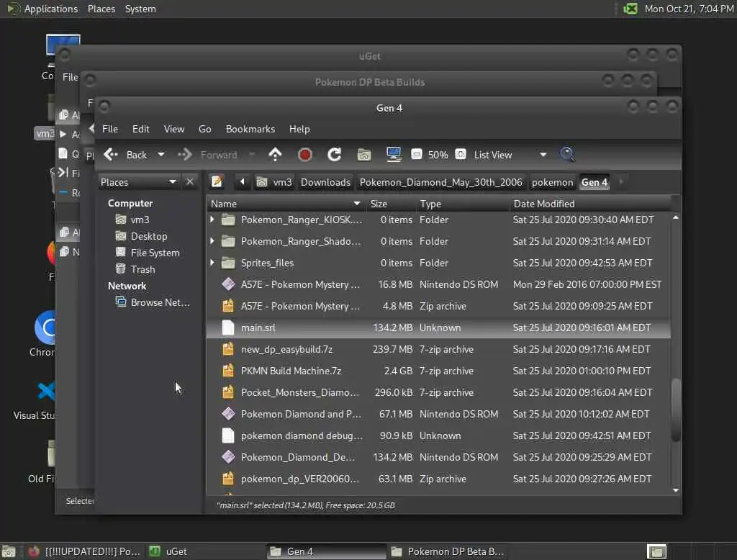
Task: Zoom in with the plus icon
Action: click(461, 155)
